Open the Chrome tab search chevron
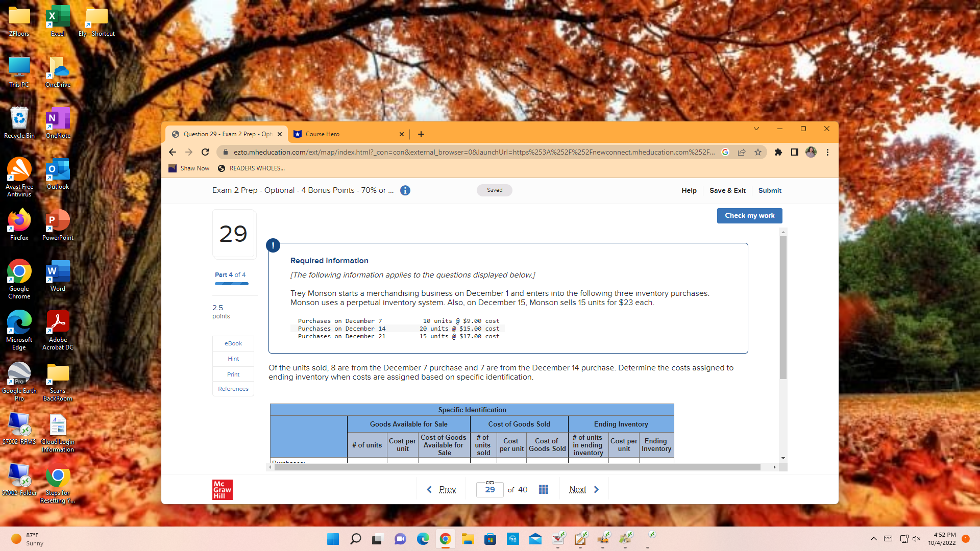The height and width of the screenshot is (551, 980). (x=756, y=129)
